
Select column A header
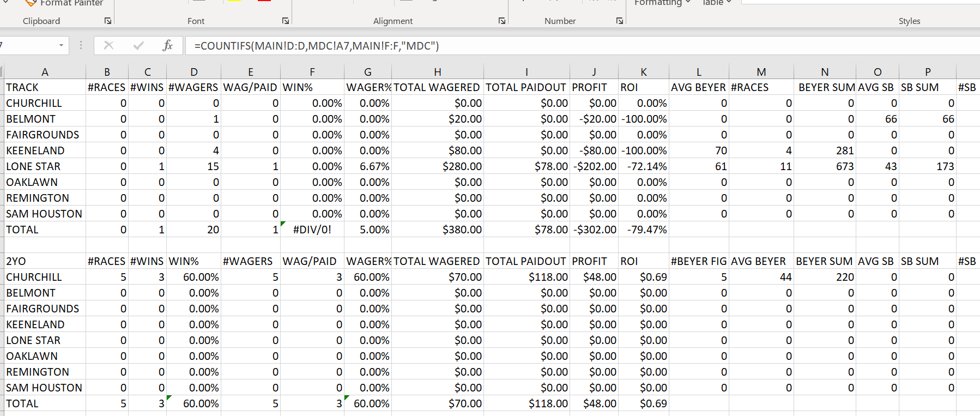[x=45, y=72]
